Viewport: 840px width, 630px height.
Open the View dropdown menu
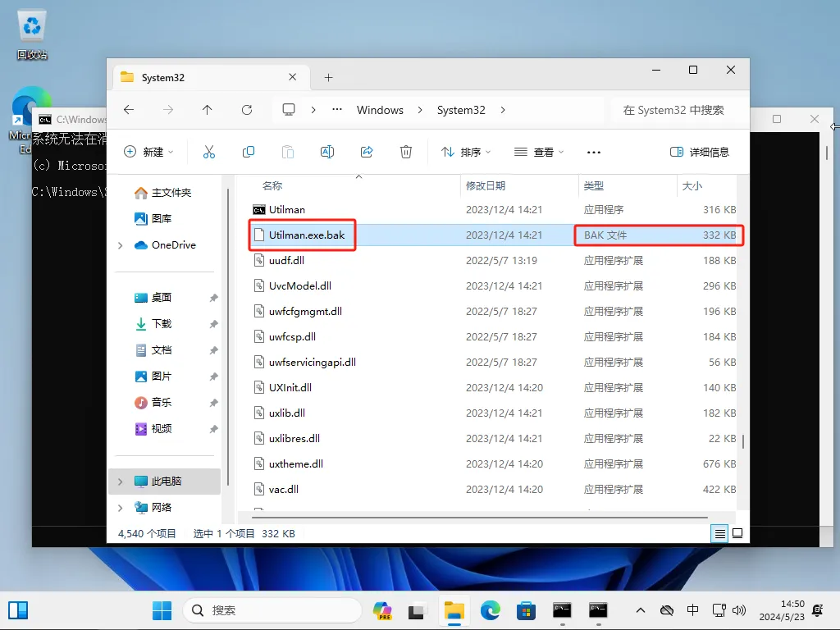(x=538, y=152)
